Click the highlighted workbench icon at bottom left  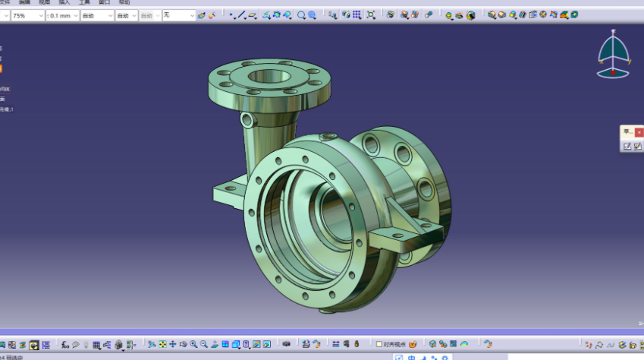[x=34, y=345]
